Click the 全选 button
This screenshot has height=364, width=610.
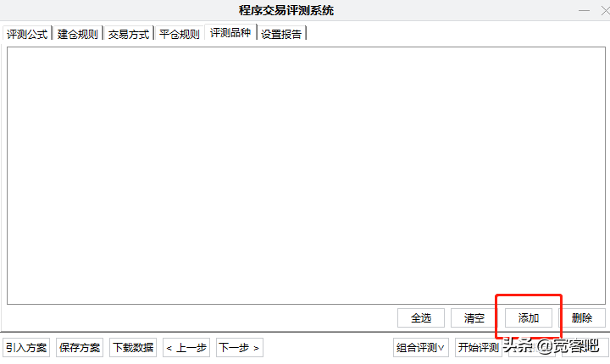[x=421, y=318]
